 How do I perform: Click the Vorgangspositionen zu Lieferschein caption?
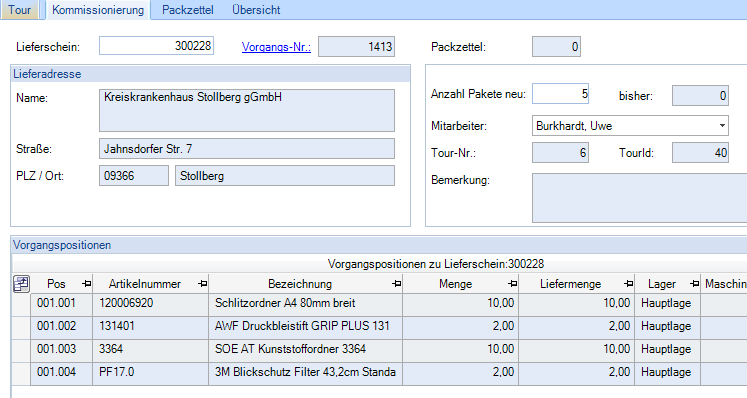pos(435,264)
